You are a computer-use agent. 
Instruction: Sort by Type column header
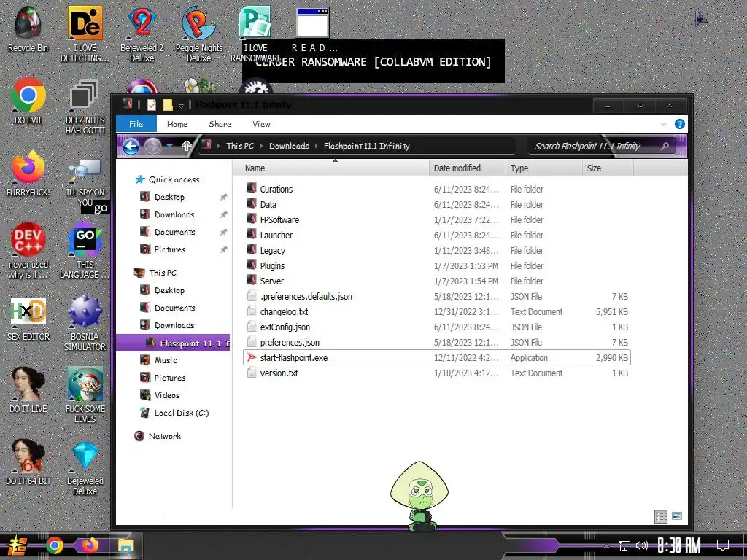[543, 168]
